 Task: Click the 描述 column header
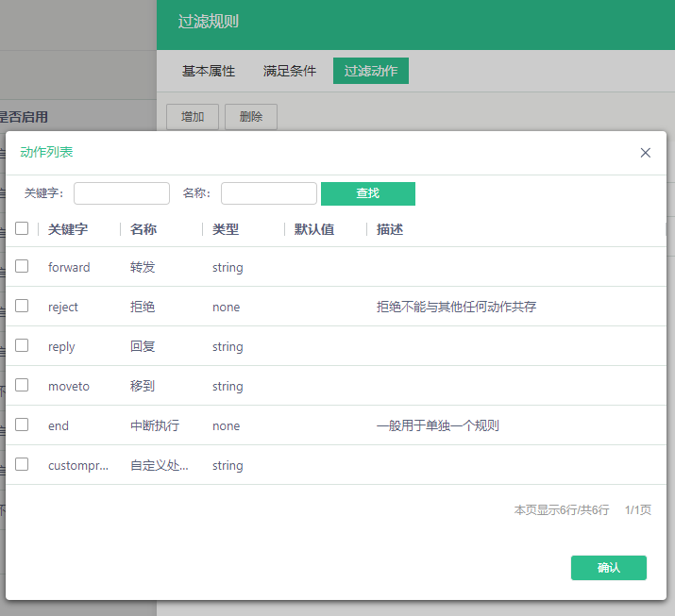coord(390,229)
